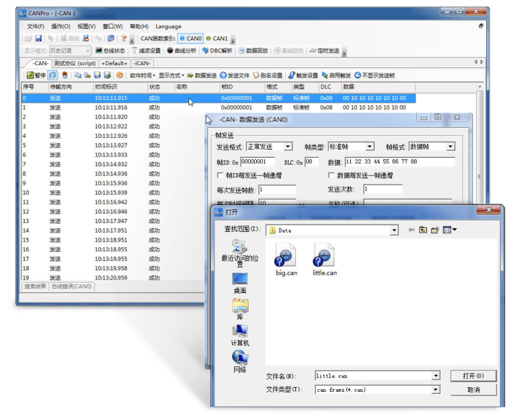Expand the 发送格式 dropdown
The image size is (515, 420).
tap(288, 146)
